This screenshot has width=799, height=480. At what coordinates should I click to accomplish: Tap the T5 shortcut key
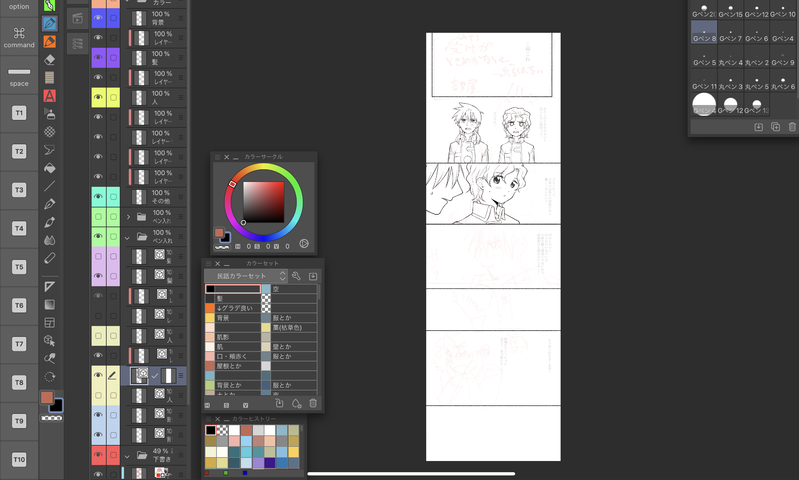[19, 266]
